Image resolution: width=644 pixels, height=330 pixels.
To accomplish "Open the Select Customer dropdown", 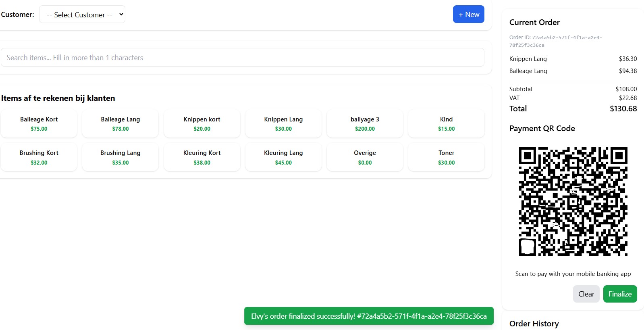I will click(82, 15).
